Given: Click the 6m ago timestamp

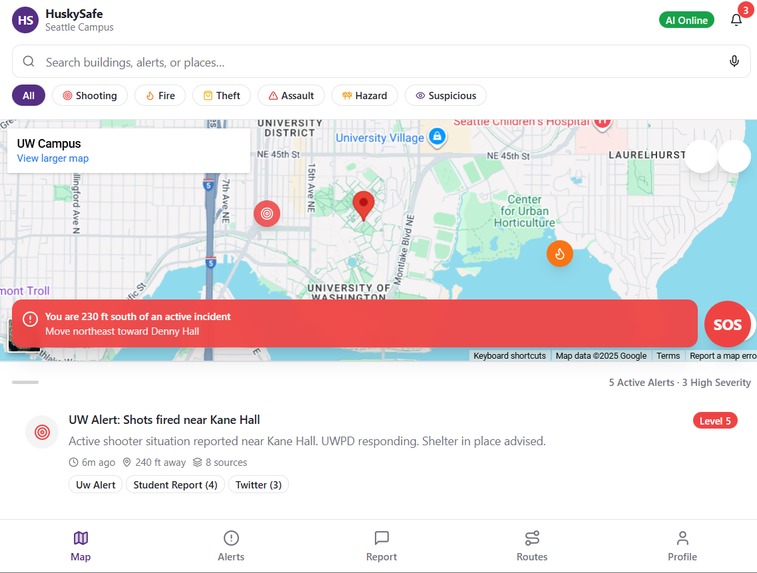Looking at the screenshot, I should [x=92, y=462].
